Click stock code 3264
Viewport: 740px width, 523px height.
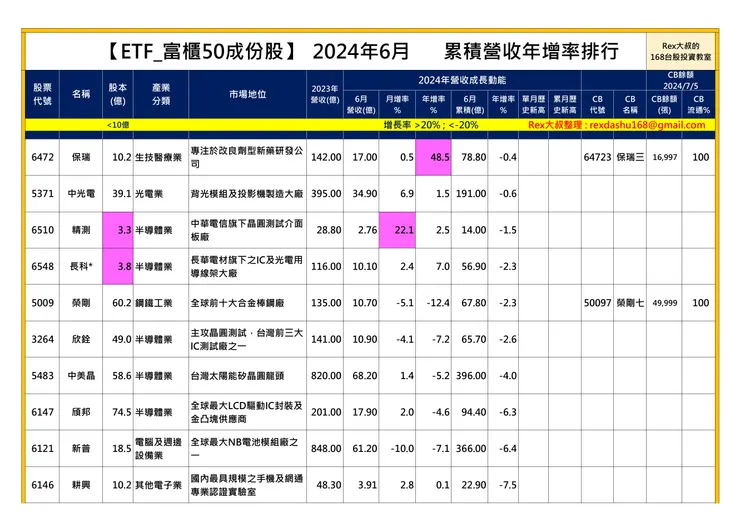[x=42, y=339]
